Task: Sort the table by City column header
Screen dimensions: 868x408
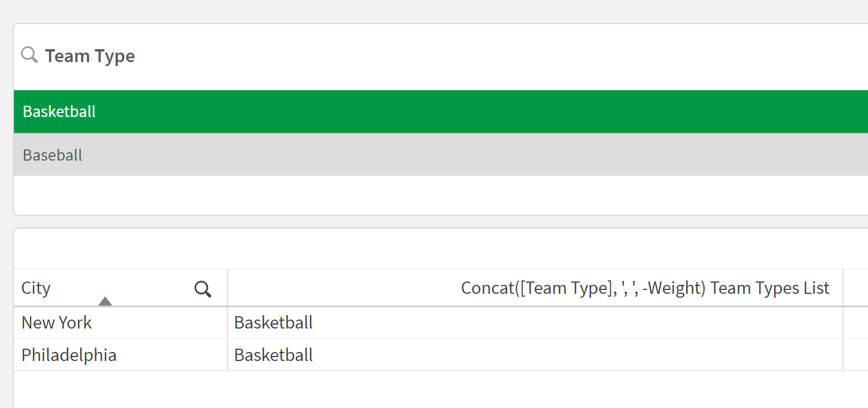Action: (x=36, y=288)
